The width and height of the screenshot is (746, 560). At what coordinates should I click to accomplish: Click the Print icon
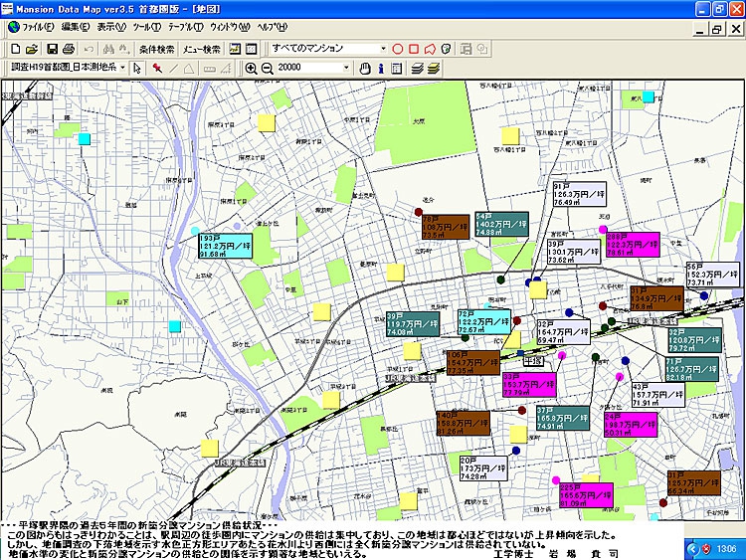pos(69,49)
